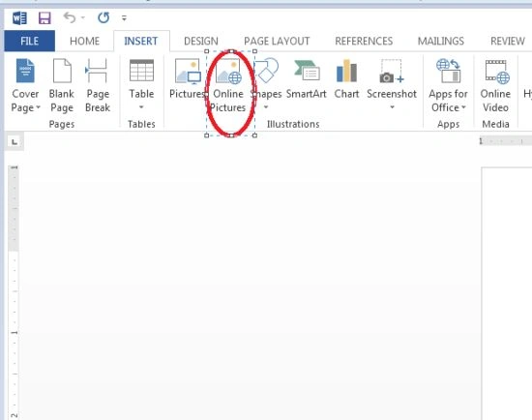
Task: Open the FILE tab
Action: click(x=30, y=41)
